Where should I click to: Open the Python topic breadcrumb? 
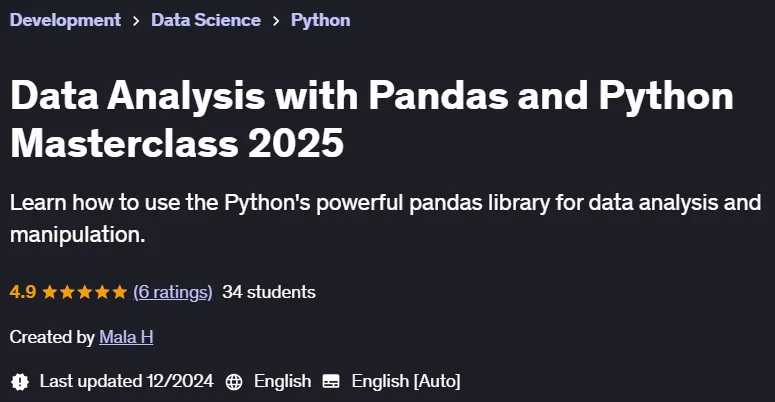(x=320, y=20)
